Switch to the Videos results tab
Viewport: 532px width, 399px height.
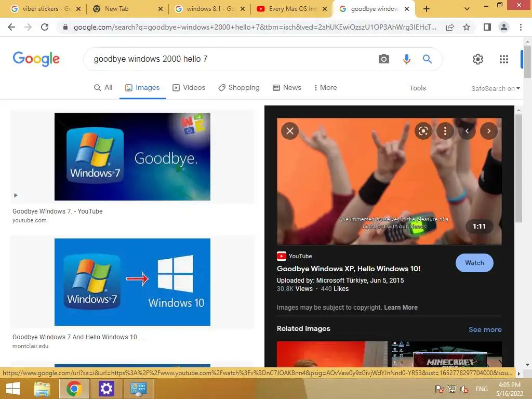[189, 87]
